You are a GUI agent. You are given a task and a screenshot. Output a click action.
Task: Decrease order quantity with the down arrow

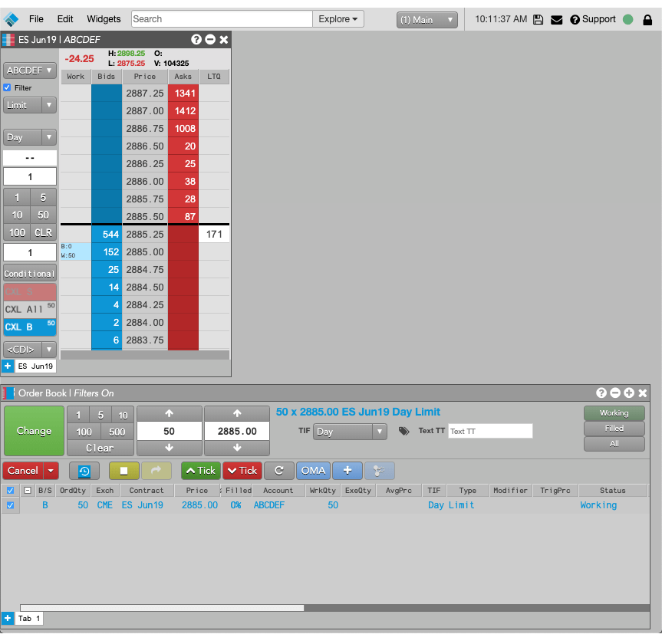pos(169,448)
